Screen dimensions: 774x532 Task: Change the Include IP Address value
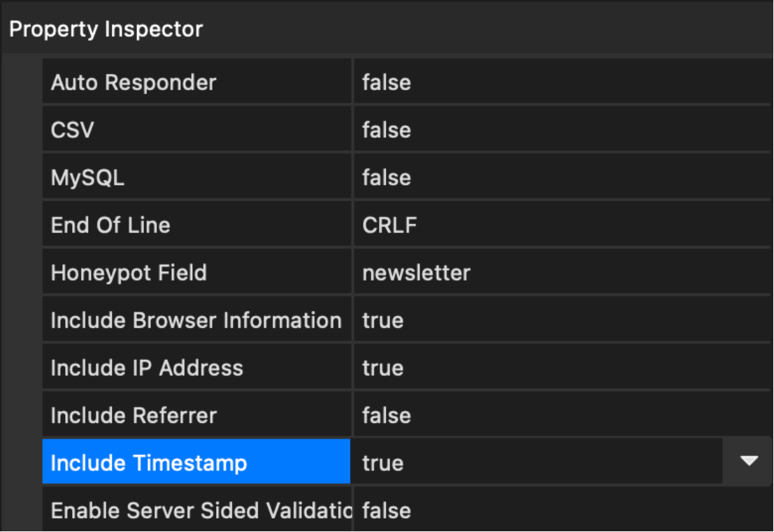383,368
